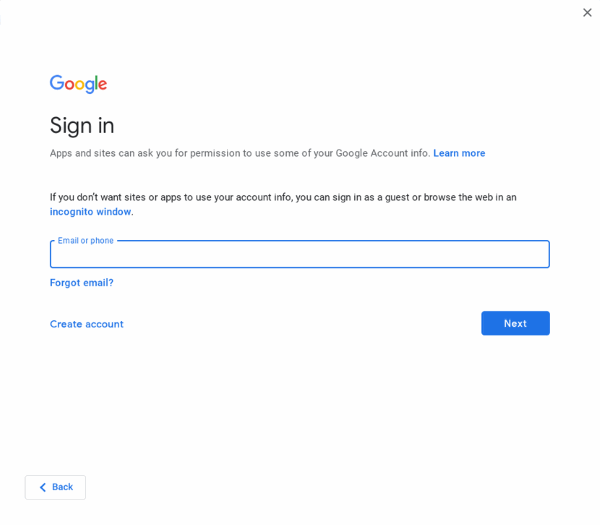Click the left chevron arrow in Back button
Viewport: 600px width, 525px height.
point(42,487)
